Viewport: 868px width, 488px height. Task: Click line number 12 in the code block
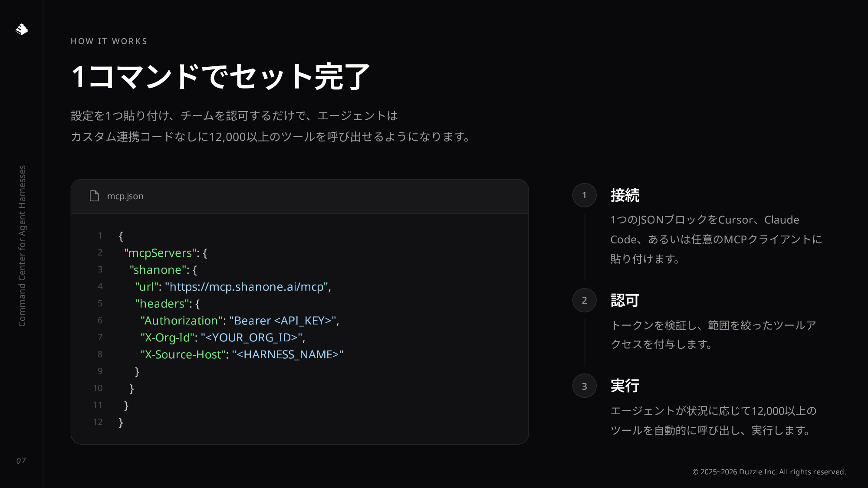pos(98,422)
